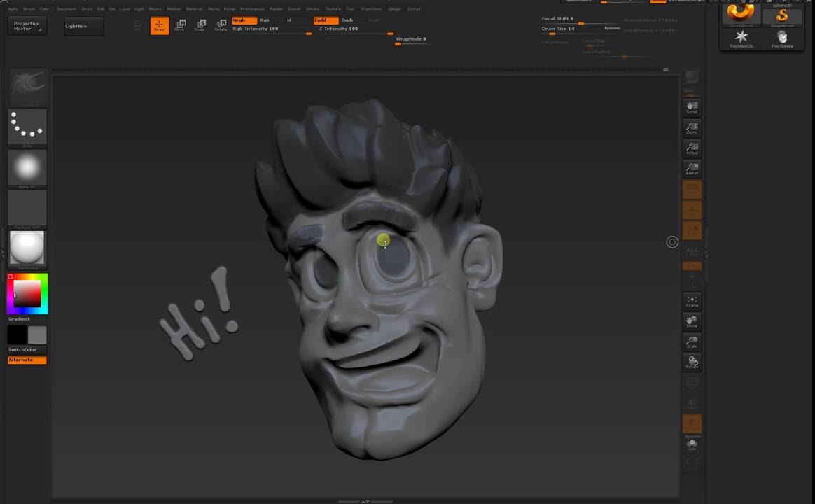Toggle the Rgb mode
The image size is (815, 504).
(265, 20)
